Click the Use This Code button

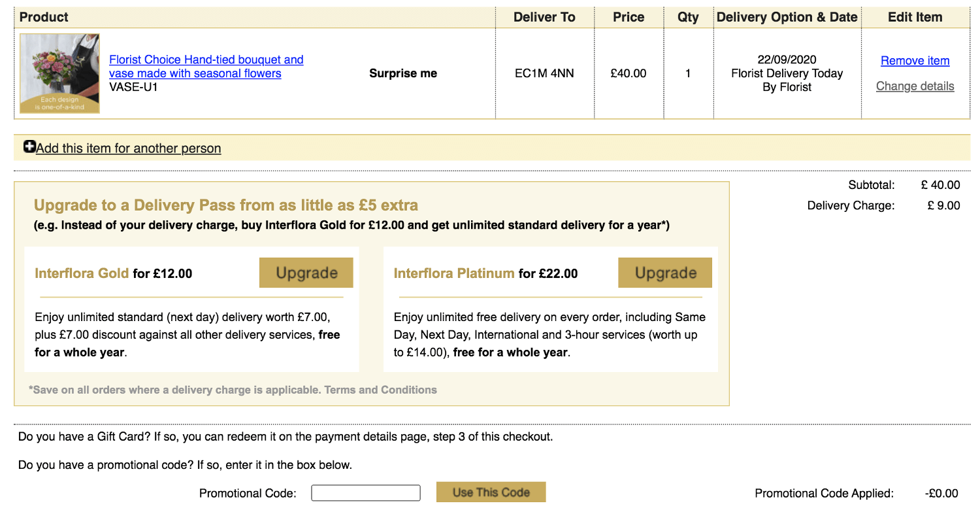point(491,492)
